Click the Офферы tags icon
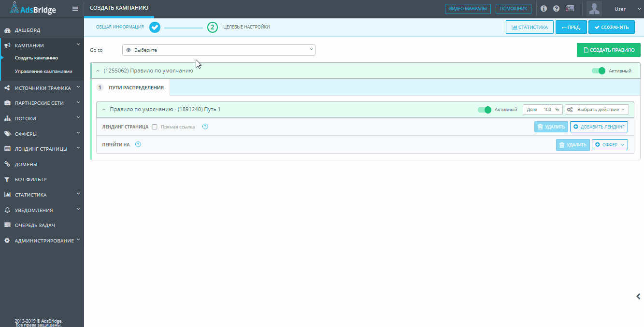The height and width of the screenshot is (327, 644). coord(7,134)
